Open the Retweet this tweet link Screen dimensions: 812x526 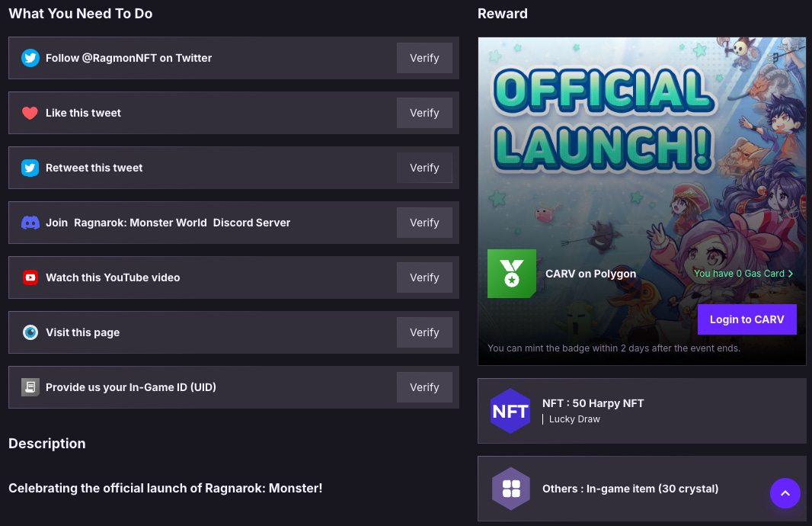(94, 168)
